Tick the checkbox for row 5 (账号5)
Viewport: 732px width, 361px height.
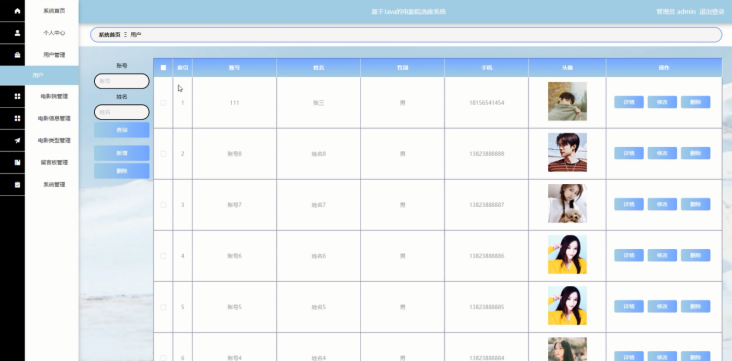(x=163, y=307)
